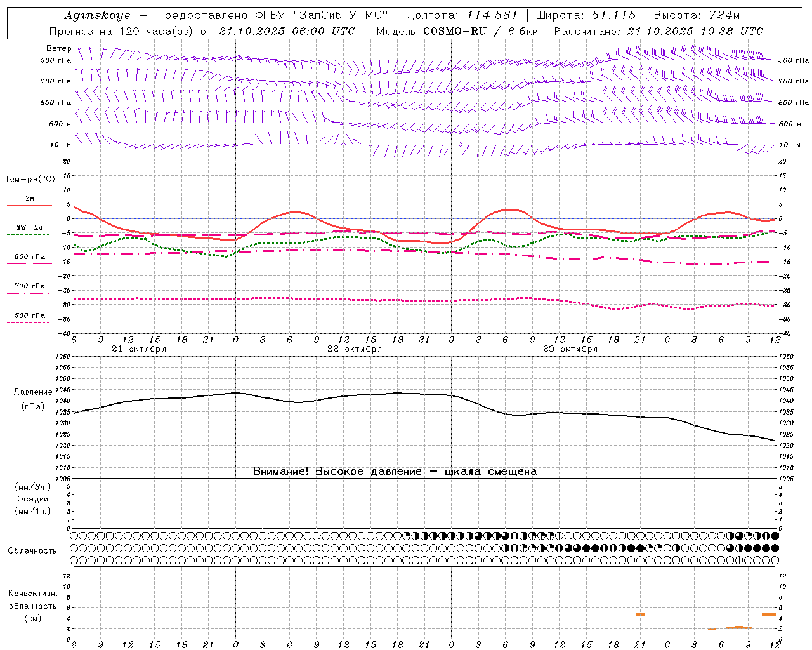Click the warning 'Внимание! Высокое давление – шкала смещена'
This screenshot has width=812, height=650.
(395, 472)
